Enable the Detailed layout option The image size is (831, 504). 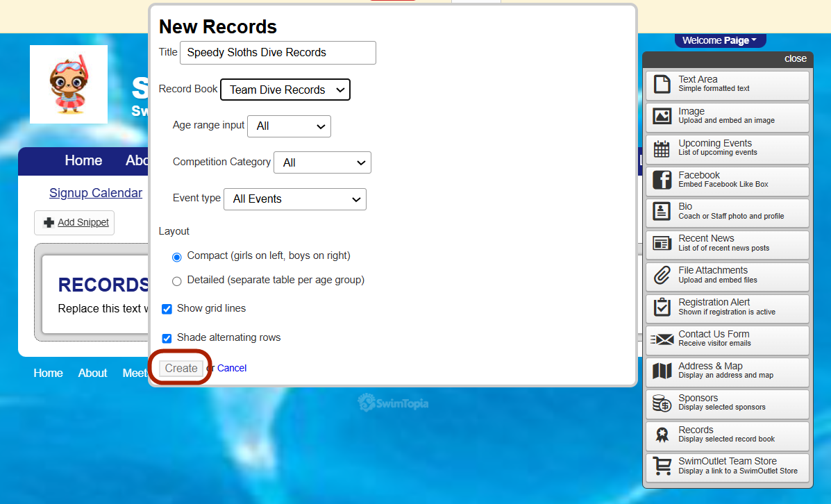tap(177, 281)
